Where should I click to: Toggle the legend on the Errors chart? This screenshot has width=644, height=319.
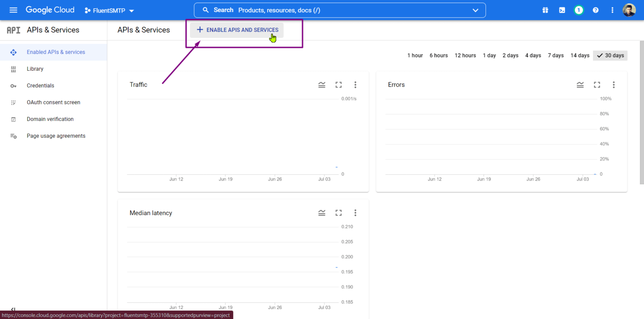[580, 85]
